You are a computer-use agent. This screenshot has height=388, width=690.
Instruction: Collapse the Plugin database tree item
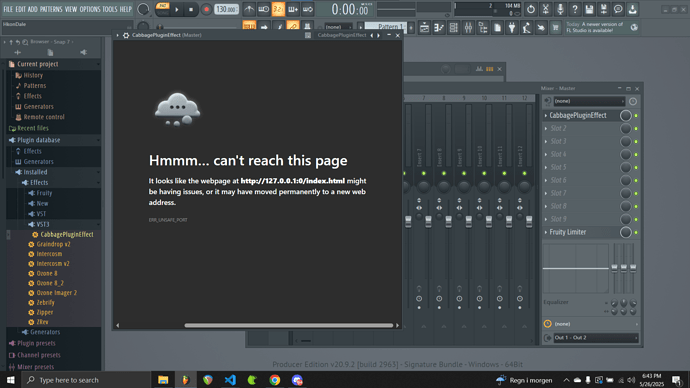[39, 140]
